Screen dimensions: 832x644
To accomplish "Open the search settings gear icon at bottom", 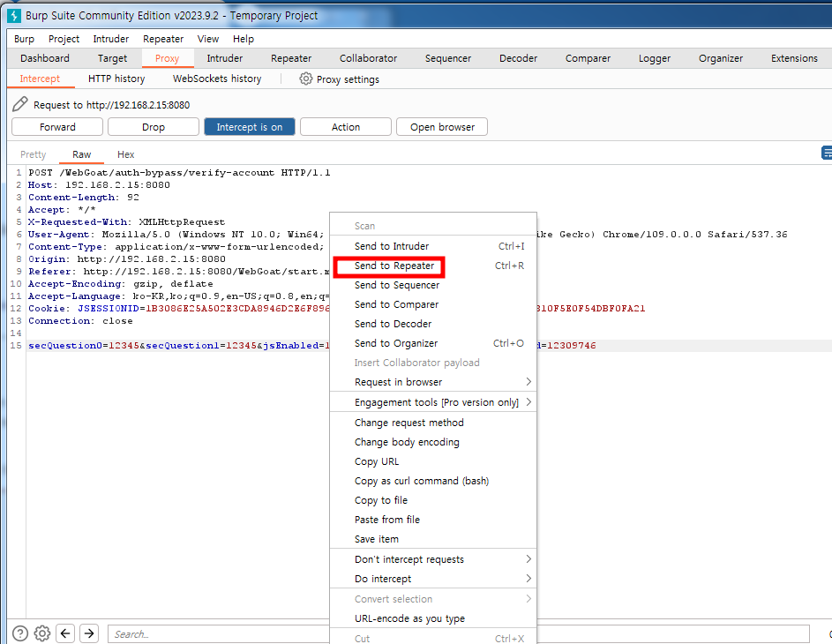I will [42, 633].
